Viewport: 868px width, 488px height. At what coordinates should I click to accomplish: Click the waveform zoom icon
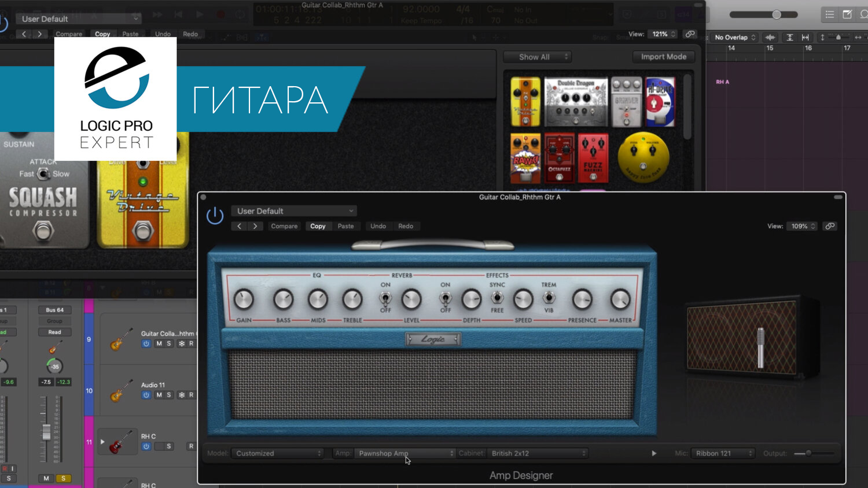pyautogui.click(x=770, y=37)
